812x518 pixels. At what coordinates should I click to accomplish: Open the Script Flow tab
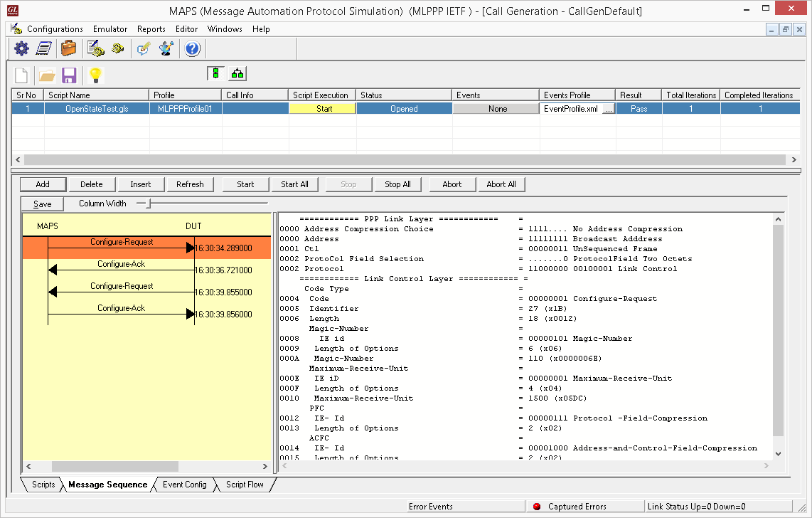[245, 485]
